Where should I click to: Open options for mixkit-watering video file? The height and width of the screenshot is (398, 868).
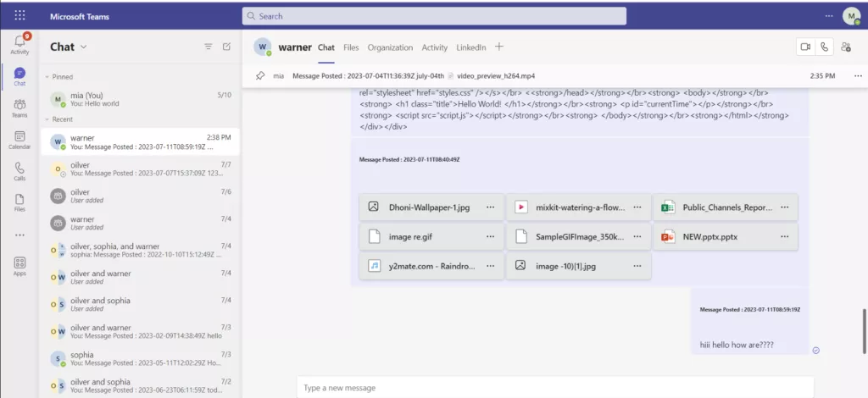click(x=637, y=207)
